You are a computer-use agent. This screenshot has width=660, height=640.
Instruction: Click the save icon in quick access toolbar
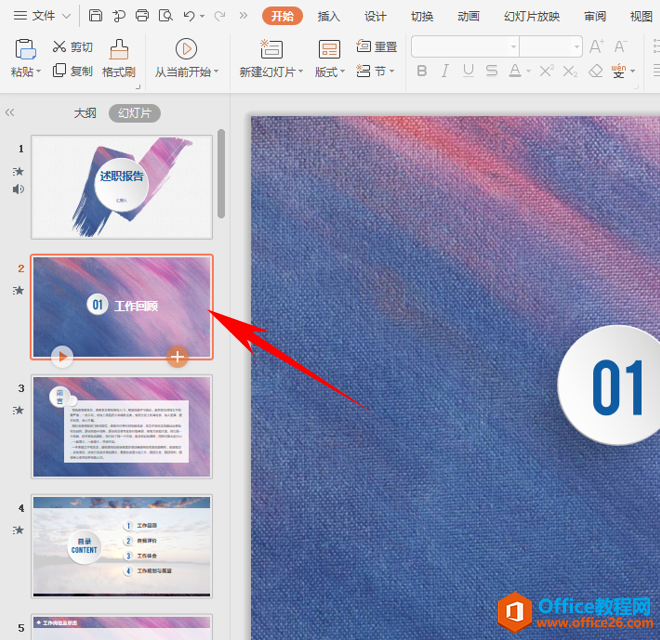pyautogui.click(x=95, y=16)
